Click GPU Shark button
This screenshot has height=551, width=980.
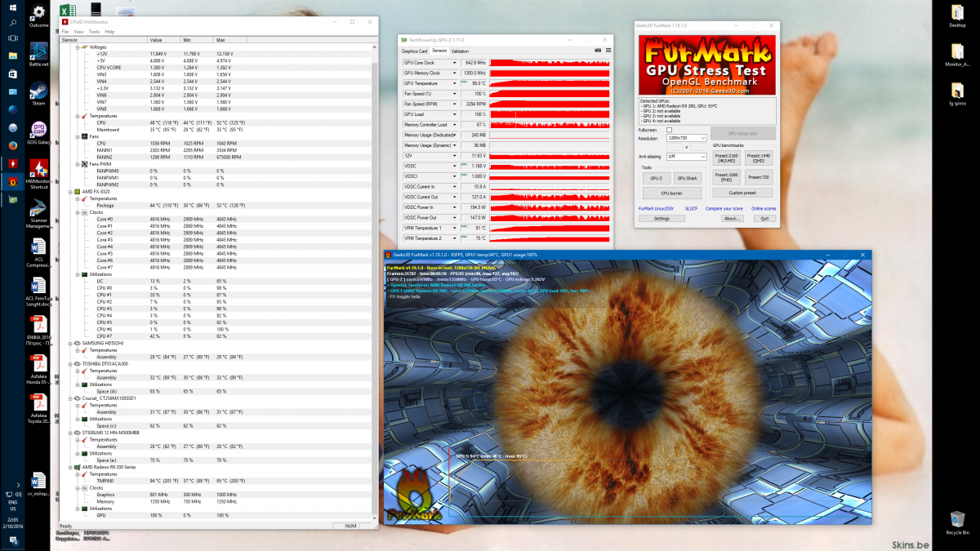pos(687,177)
